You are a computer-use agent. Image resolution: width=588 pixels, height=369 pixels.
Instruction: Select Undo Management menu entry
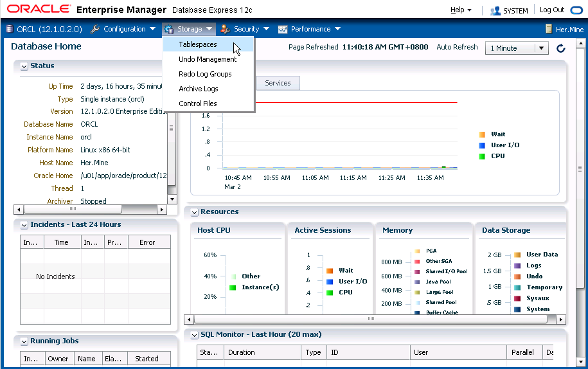click(x=208, y=59)
